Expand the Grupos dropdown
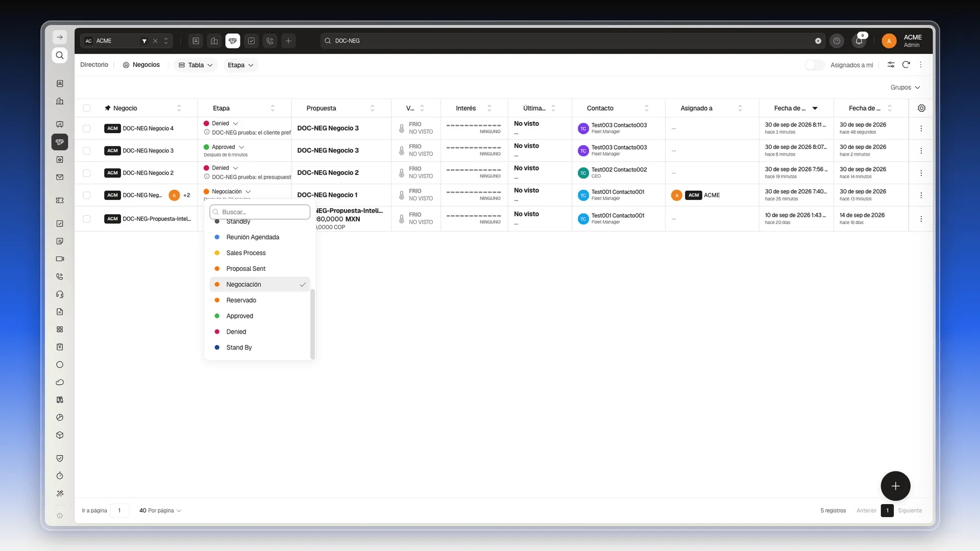The height and width of the screenshot is (551, 980). click(905, 87)
